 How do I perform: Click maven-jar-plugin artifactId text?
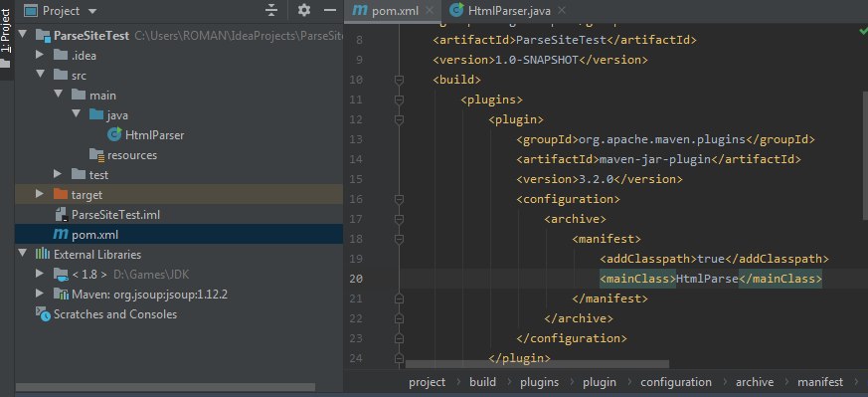[x=655, y=159]
